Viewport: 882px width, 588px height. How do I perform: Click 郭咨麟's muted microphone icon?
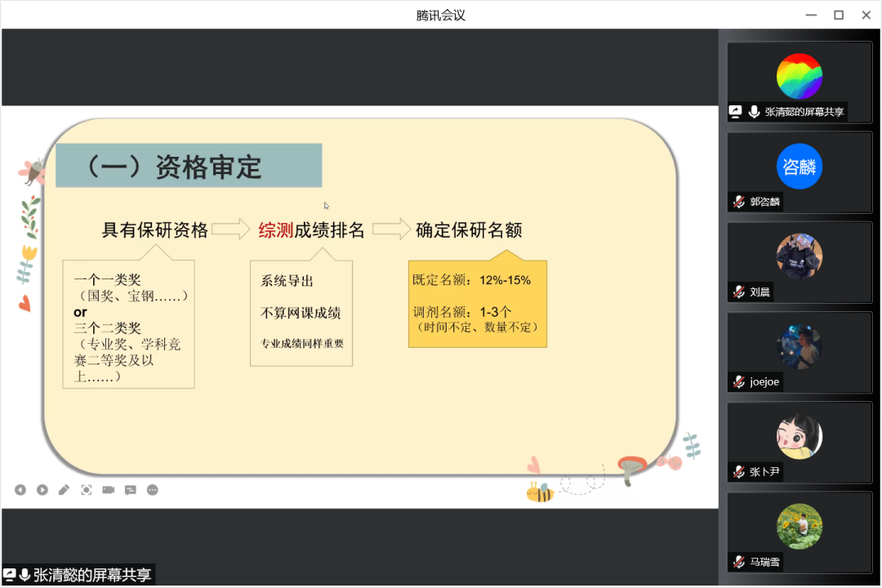(739, 202)
